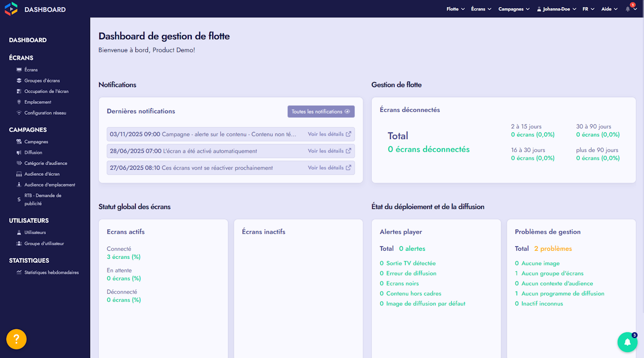Click Aucun groupe d'écrans problem row
The height and width of the screenshot is (358, 644).
[549, 273]
